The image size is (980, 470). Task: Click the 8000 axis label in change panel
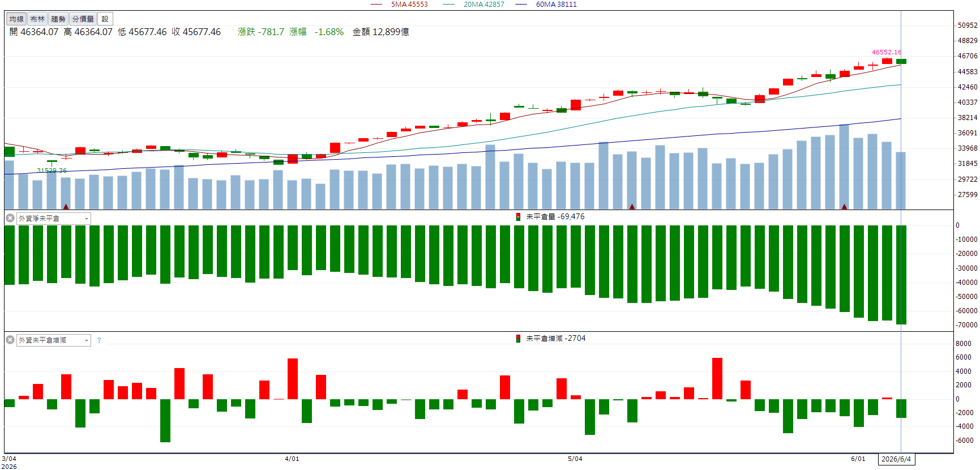pos(964,344)
